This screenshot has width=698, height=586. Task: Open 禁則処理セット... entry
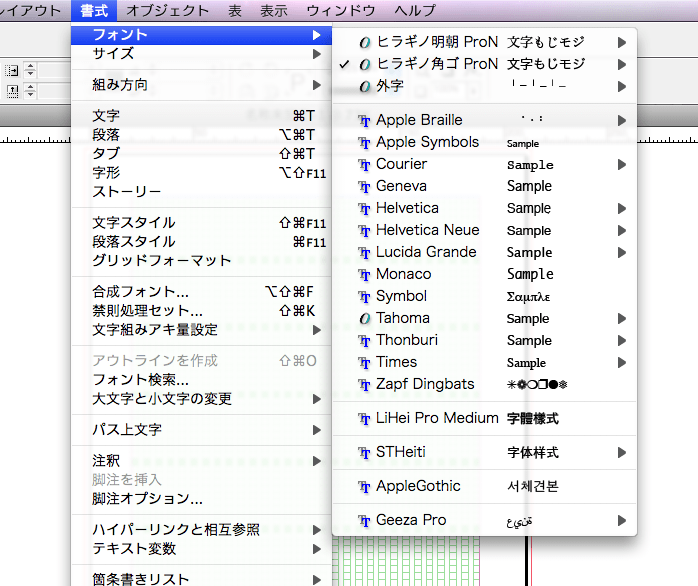click(201, 311)
